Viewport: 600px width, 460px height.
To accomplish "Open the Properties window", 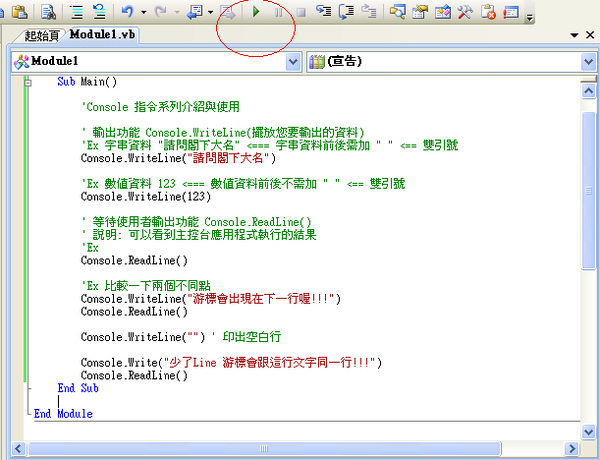I will 420,12.
